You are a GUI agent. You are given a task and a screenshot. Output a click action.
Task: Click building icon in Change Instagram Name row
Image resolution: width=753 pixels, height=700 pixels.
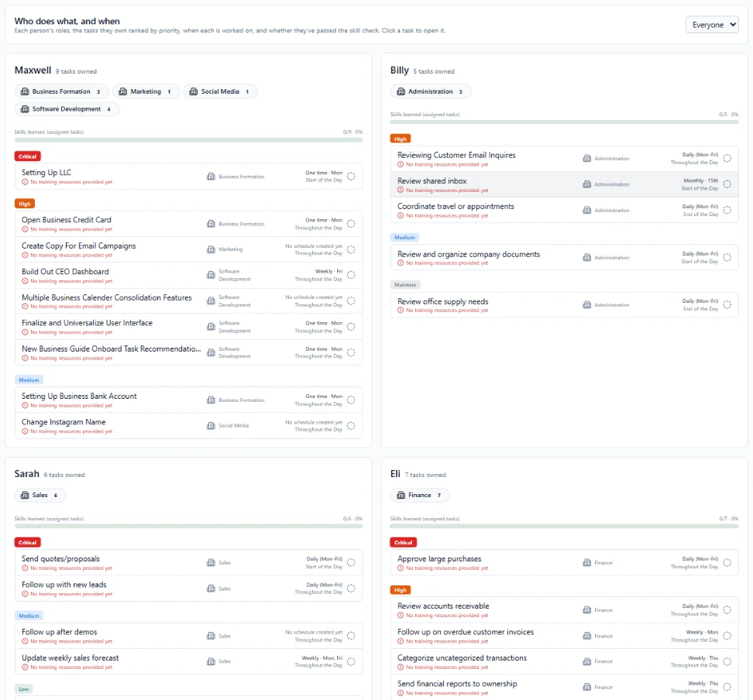pyautogui.click(x=211, y=426)
